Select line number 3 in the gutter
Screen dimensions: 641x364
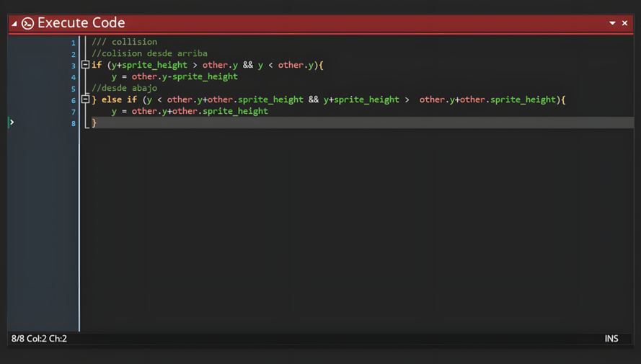[74, 66]
